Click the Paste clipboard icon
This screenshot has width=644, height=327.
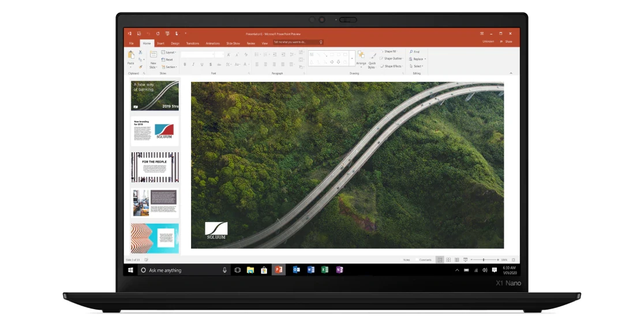tap(130, 55)
